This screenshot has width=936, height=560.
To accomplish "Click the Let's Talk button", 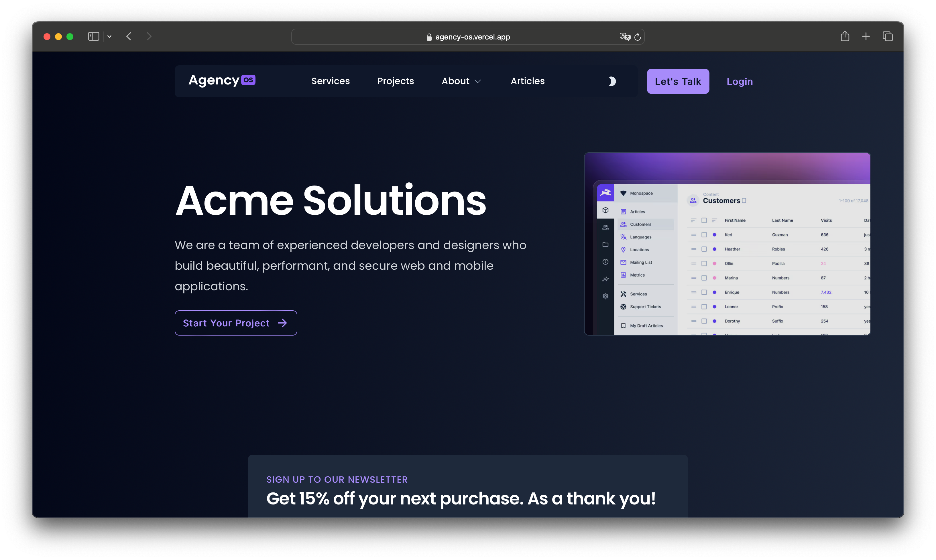I will [x=677, y=81].
